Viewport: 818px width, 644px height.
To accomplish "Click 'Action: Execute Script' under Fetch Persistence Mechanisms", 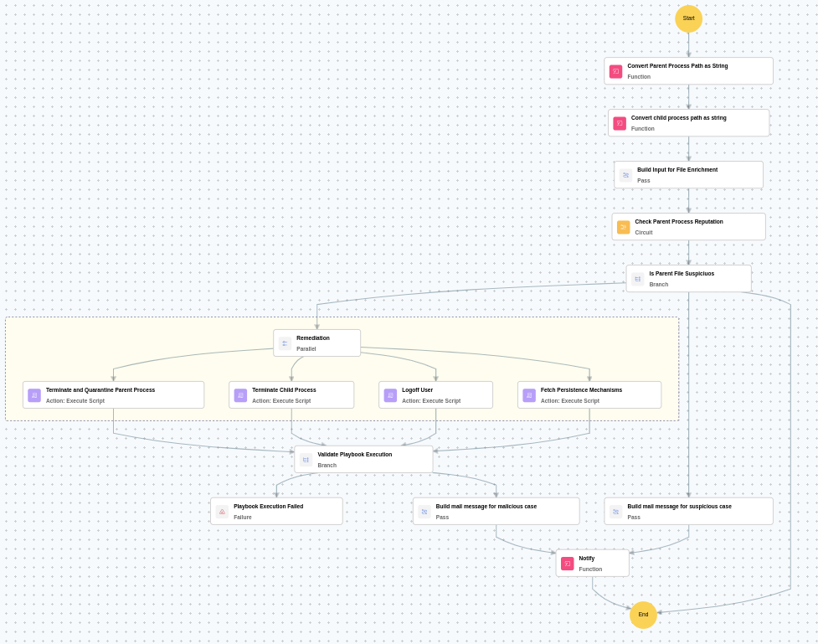I will pyautogui.click(x=569, y=401).
